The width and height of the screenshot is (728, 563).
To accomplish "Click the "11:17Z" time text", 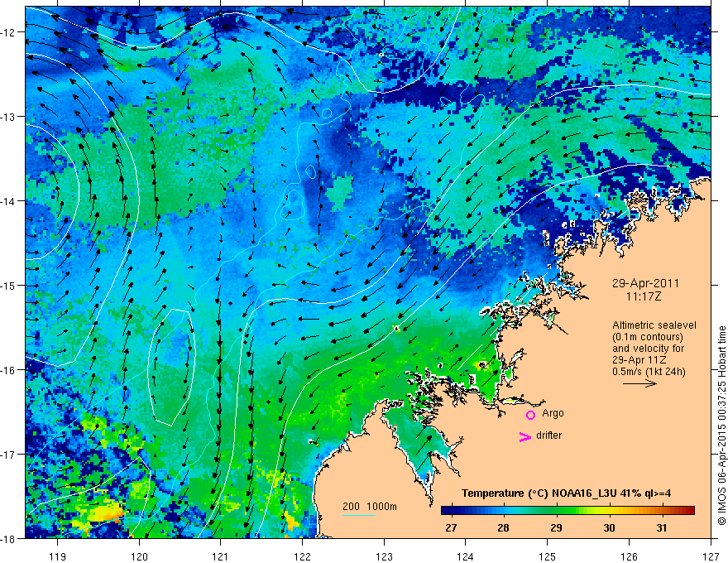I will (x=643, y=296).
